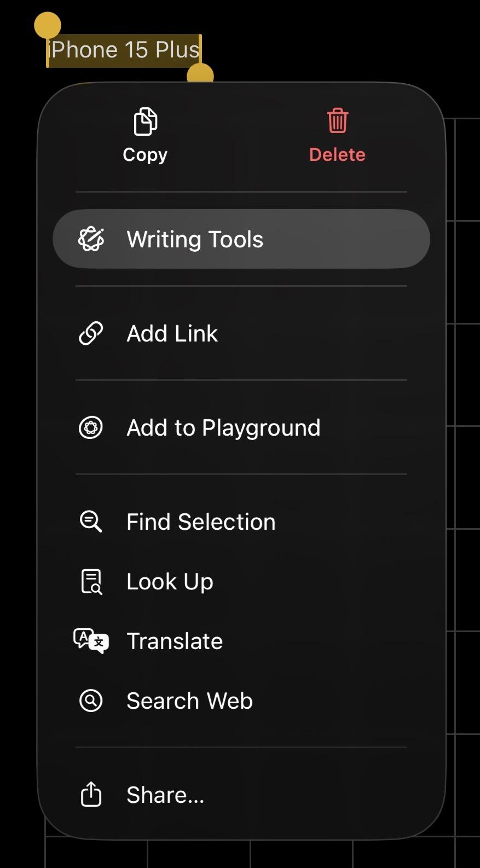Pick Add to Playground option

(x=223, y=427)
